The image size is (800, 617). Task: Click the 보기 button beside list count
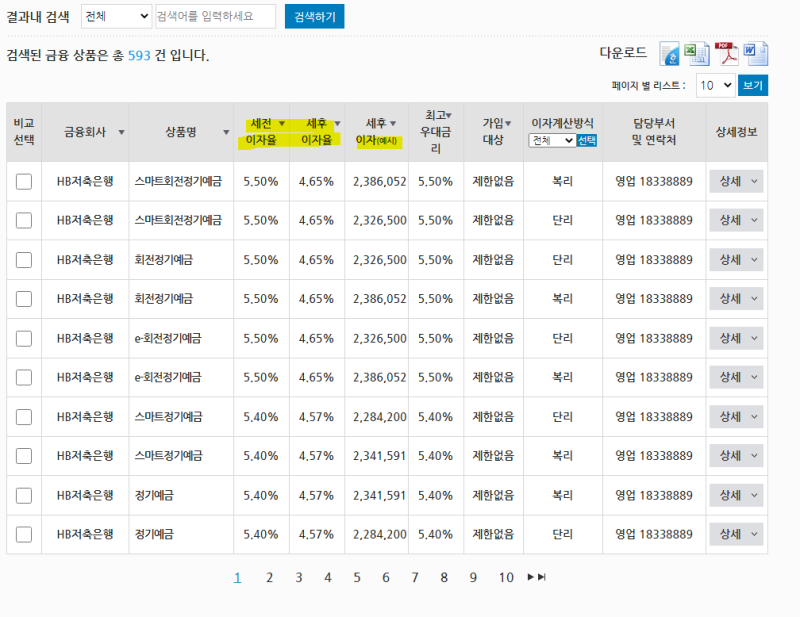[753, 85]
